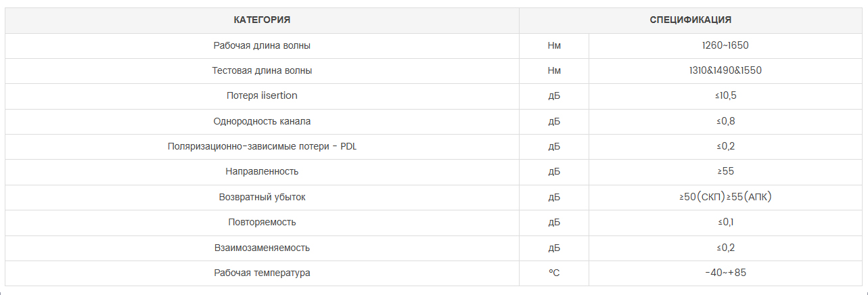Click the Рабочая температура label
This screenshot has width=868, height=295.
point(262,273)
